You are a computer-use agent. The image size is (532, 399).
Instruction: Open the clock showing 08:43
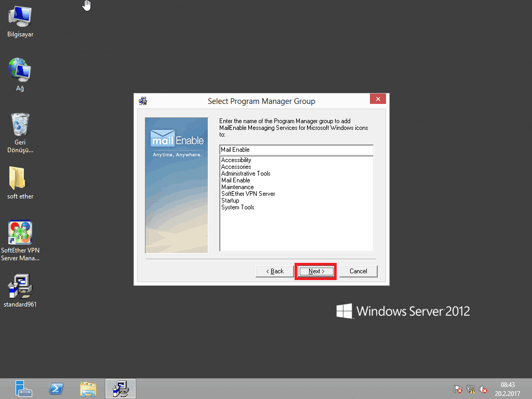[507, 389]
